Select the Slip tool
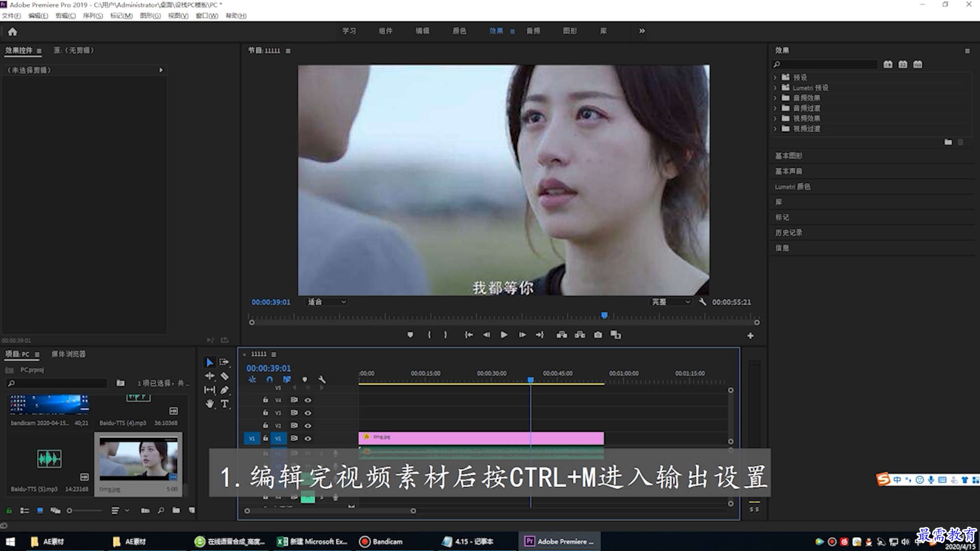 209,390
